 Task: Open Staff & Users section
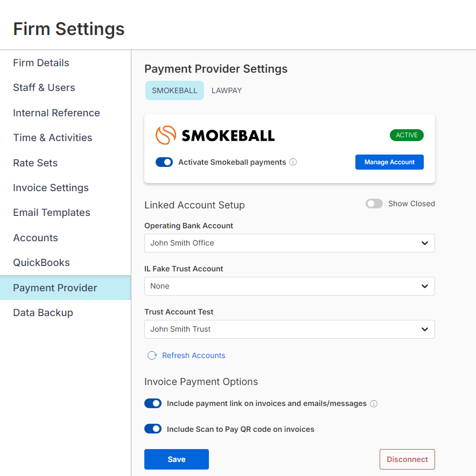[43, 87]
